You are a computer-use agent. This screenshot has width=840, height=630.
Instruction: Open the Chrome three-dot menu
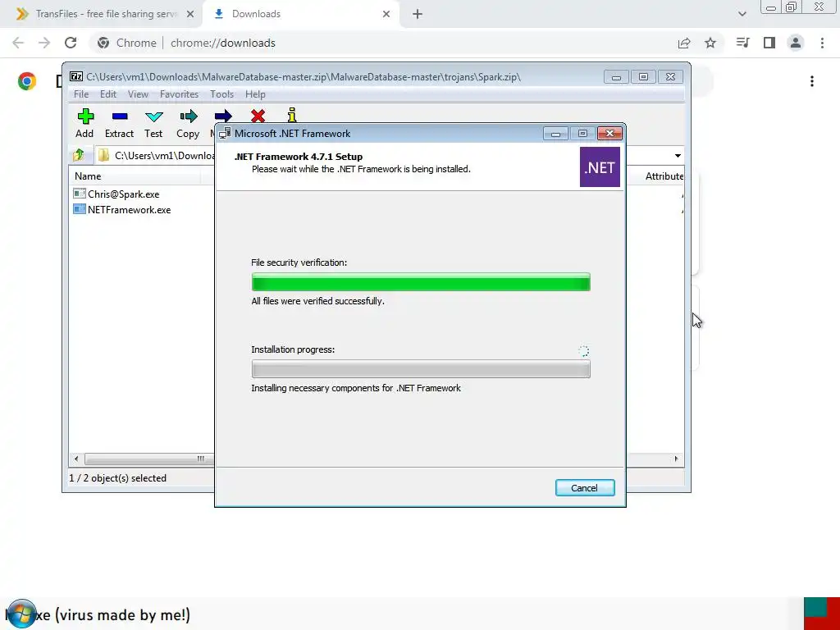click(822, 43)
